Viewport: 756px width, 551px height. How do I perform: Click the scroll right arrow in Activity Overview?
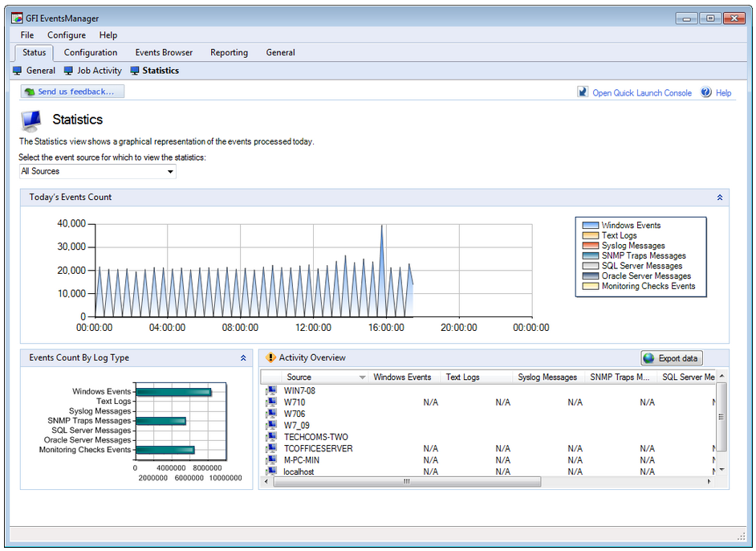pos(709,481)
